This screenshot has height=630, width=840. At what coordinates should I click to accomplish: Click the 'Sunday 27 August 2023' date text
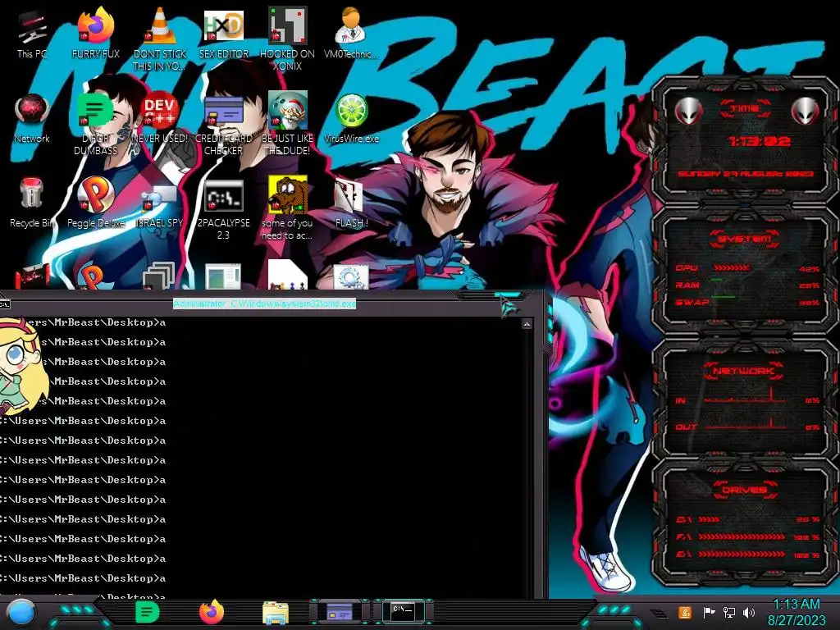coord(746,174)
